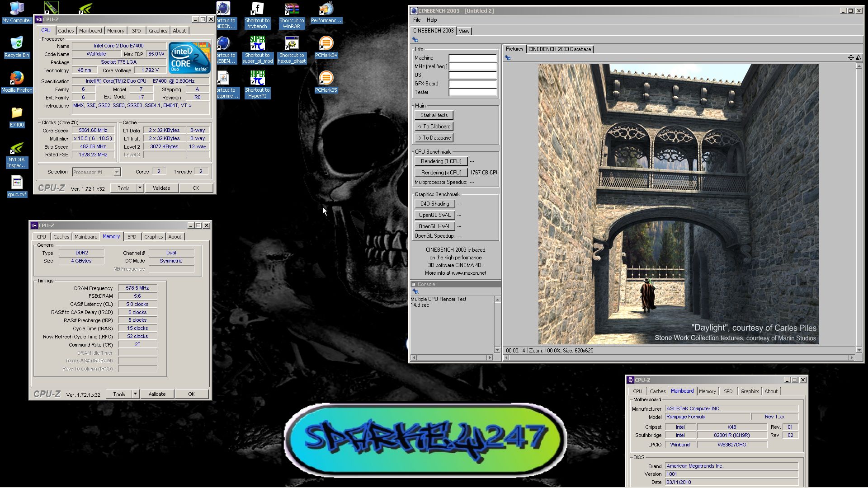The image size is (868, 488).
Task: Click Start all tests button
Action: (x=434, y=115)
